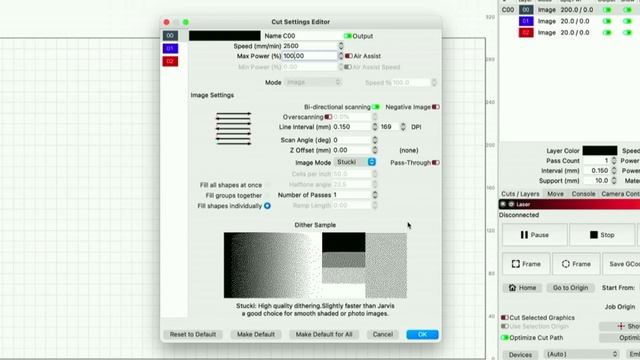Click the DPI value field showing 169

point(389,127)
